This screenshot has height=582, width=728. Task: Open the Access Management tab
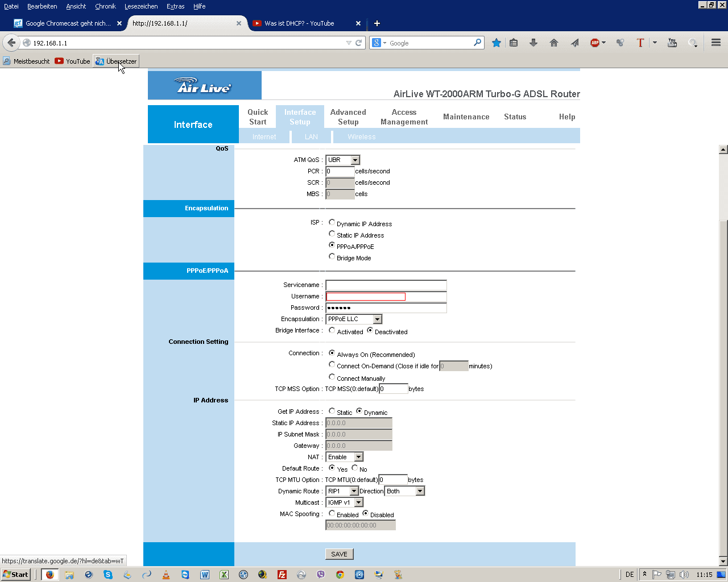(404, 117)
